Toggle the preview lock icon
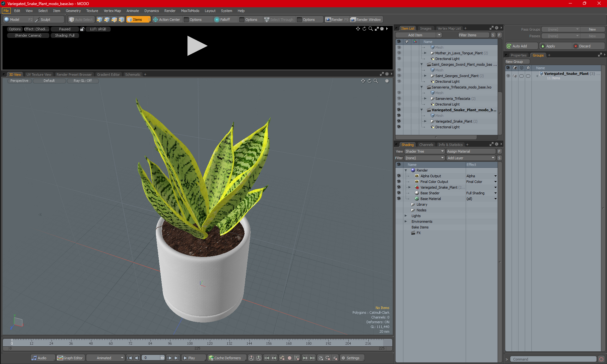Image resolution: width=607 pixels, height=364 pixels. 82,29
